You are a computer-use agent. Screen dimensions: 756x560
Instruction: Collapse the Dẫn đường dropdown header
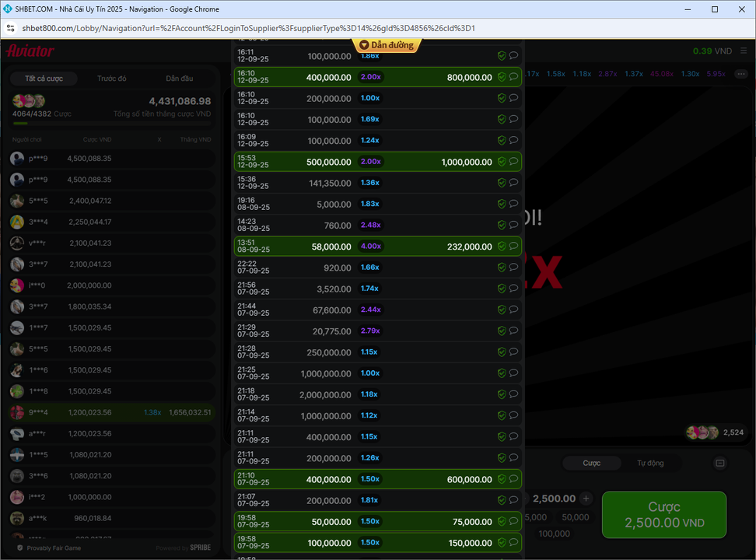[x=387, y=45]
